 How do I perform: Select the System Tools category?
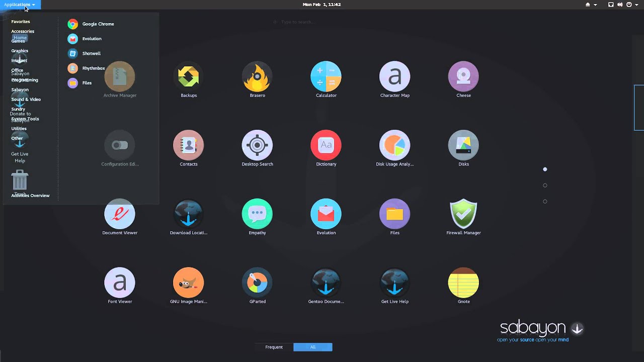tap(25, 119)
